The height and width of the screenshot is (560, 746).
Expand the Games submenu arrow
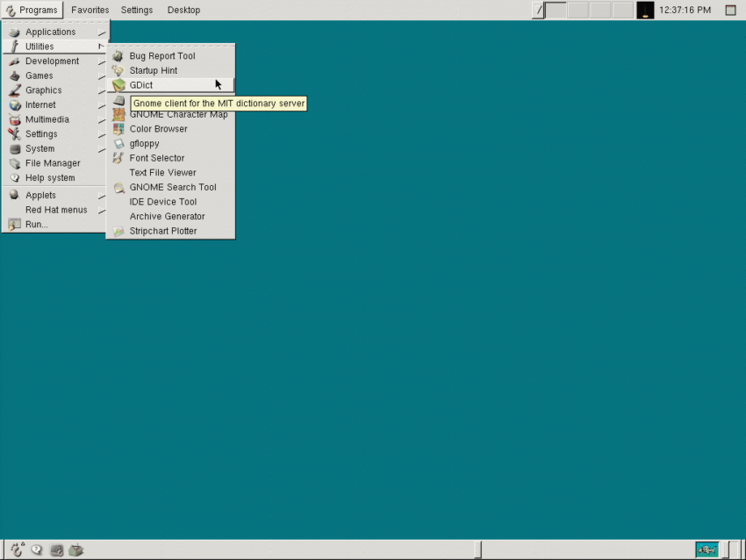(102, 76)
